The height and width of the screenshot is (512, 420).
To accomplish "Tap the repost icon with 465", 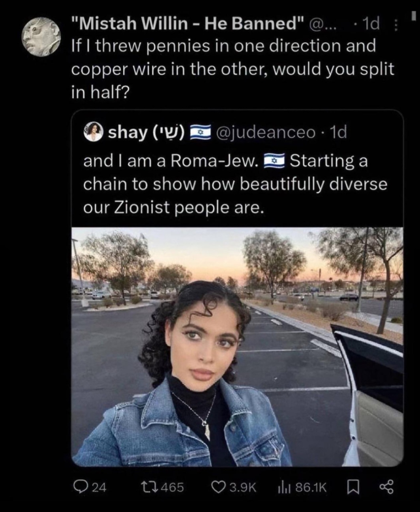I will pyautogui.click(x=149, y=487).
